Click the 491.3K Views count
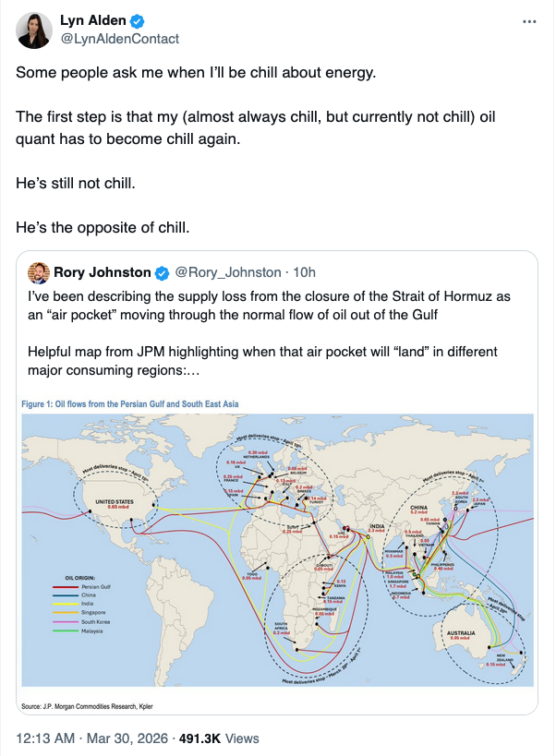Image resolution: width=556 pixels, height=756 pixels. click(x=224, y=738)
